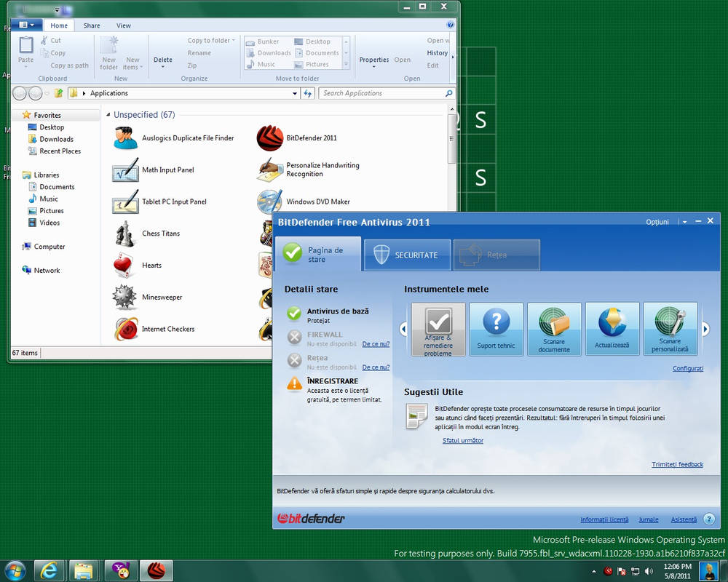
Task: Switch to the SECURITATE tab
Action: pyautogui.click(x=407, y=255)
